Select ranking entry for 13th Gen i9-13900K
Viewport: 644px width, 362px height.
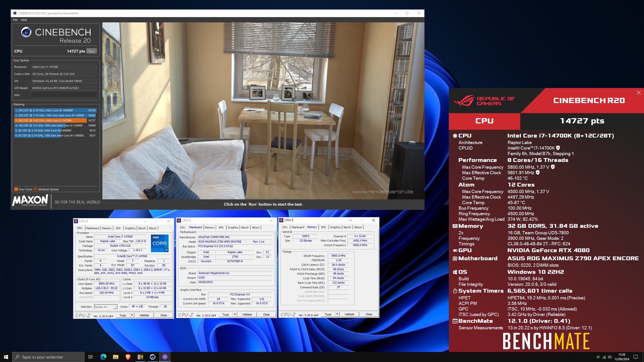(55, 115)
